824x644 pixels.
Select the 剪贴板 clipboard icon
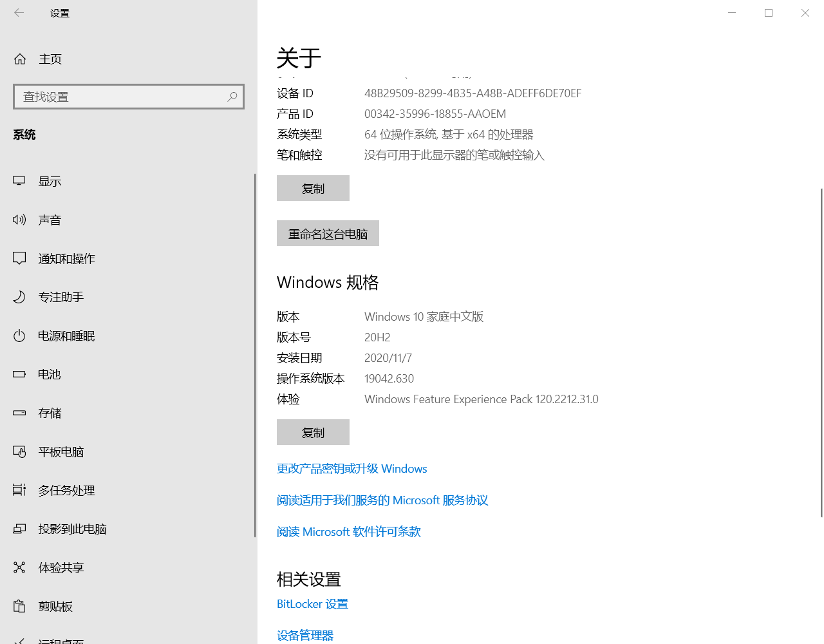[x=19, y=606]
